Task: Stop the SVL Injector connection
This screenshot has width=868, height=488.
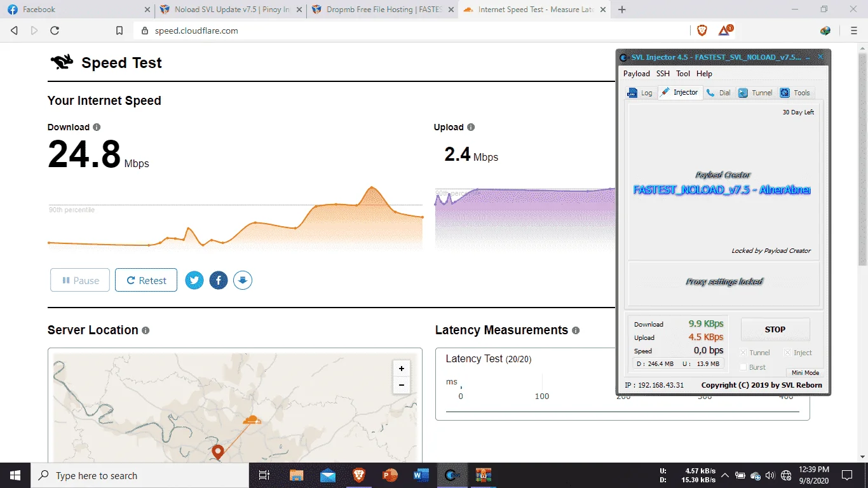Action: click(775, 329)
